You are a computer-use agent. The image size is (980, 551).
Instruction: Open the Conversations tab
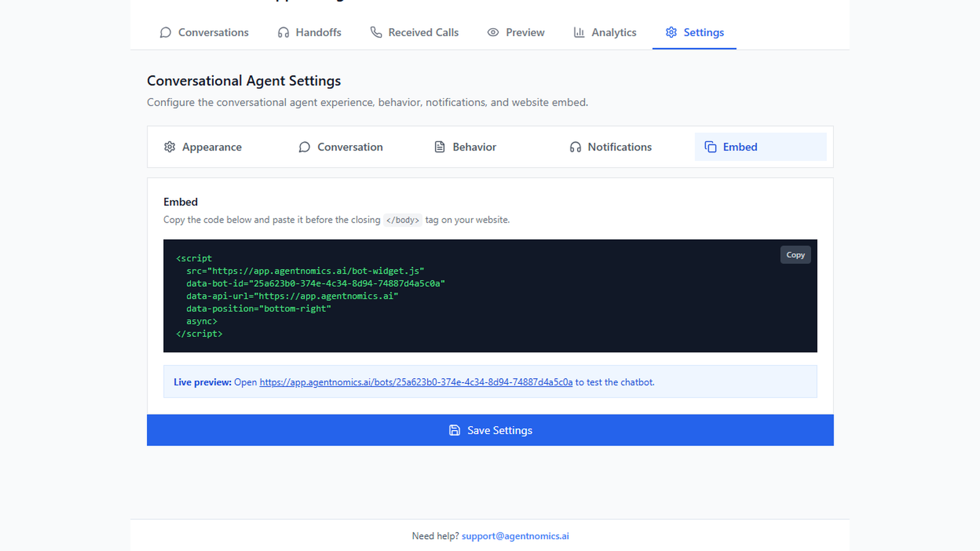(x=204, y=32)
